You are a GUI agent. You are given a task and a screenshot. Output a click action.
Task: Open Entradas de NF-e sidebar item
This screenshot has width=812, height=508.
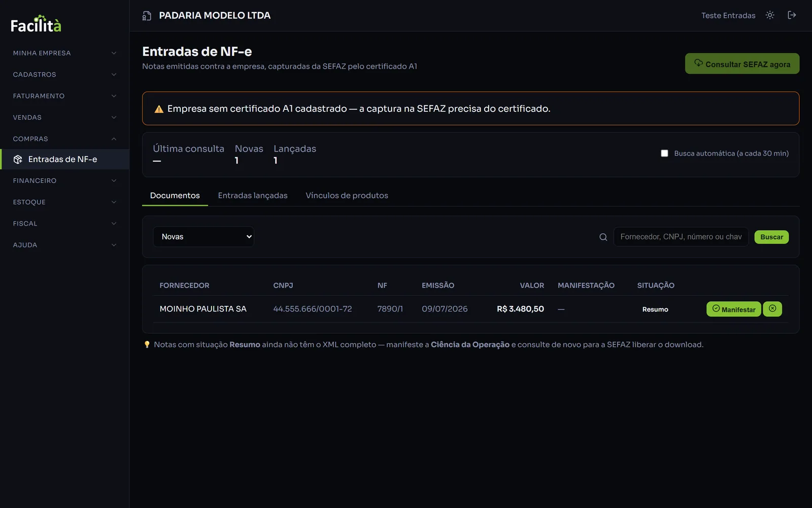point(64,160)
